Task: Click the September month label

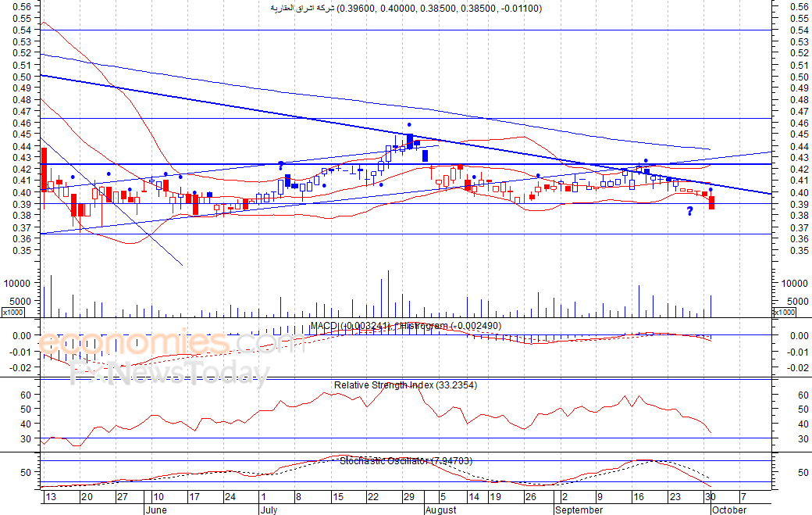Action: pyautogui.click(x=579, y=510)
